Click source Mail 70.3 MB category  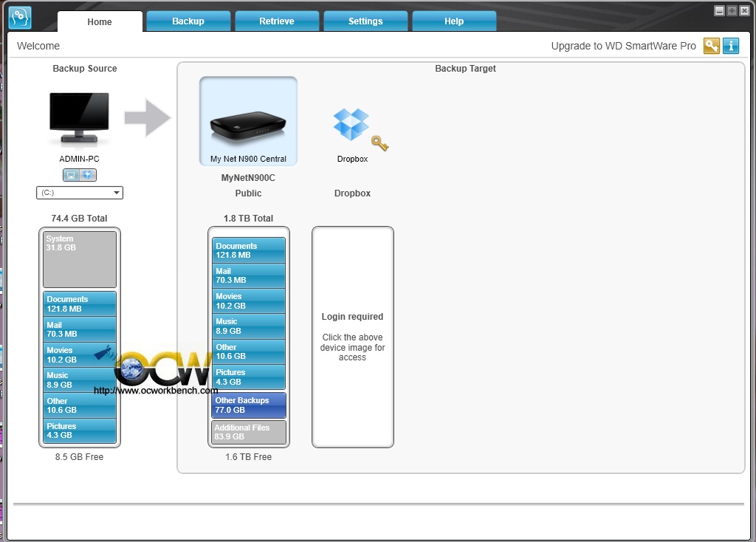pyautogui.click(x=80, y=329)
